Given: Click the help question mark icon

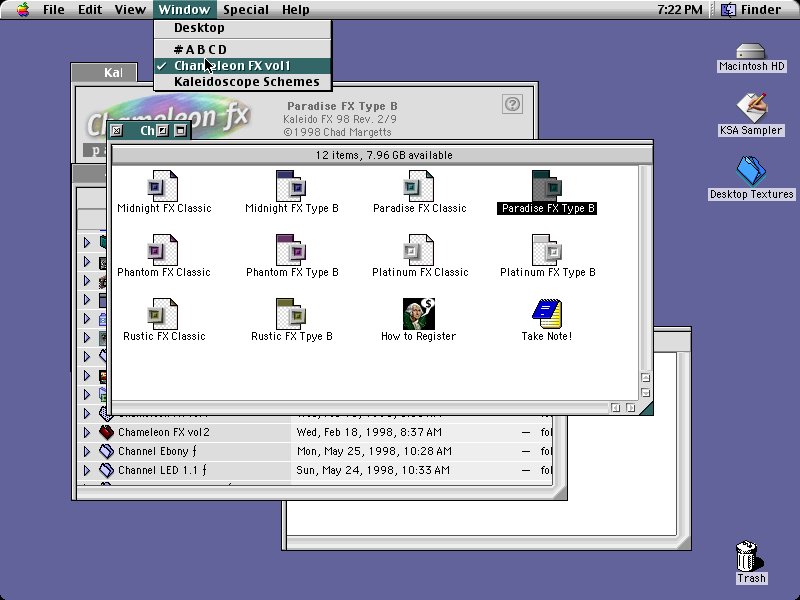Looking at the screenshot, I should point(512,104).
